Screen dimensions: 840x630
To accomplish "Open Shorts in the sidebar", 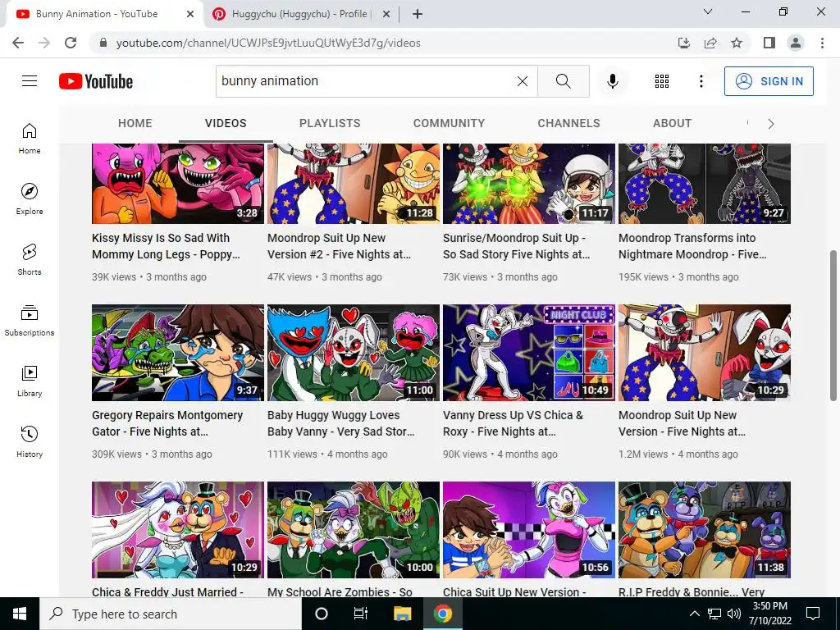I will pos(30,260).
